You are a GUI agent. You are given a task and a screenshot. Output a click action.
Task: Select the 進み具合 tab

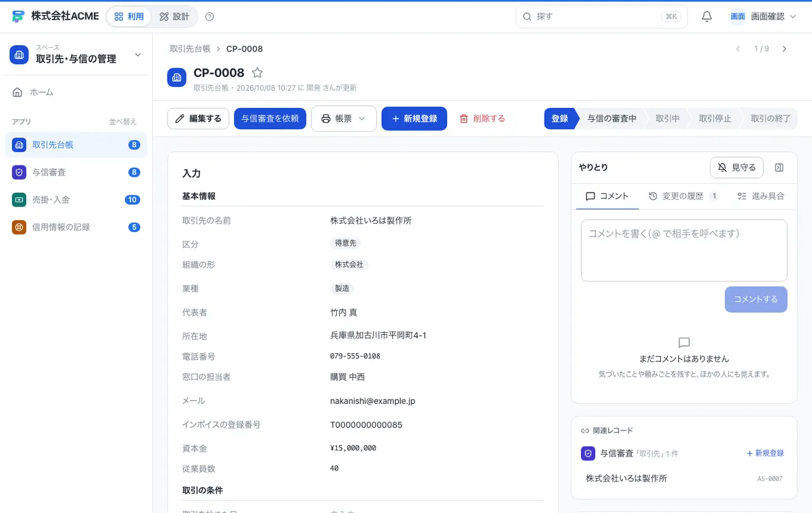pyautogui.click(x=761, y=197)
